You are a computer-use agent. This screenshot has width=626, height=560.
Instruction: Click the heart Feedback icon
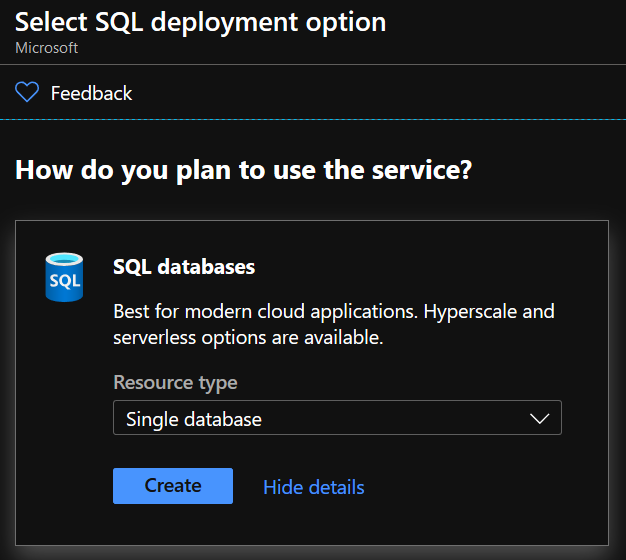point(27,92)
